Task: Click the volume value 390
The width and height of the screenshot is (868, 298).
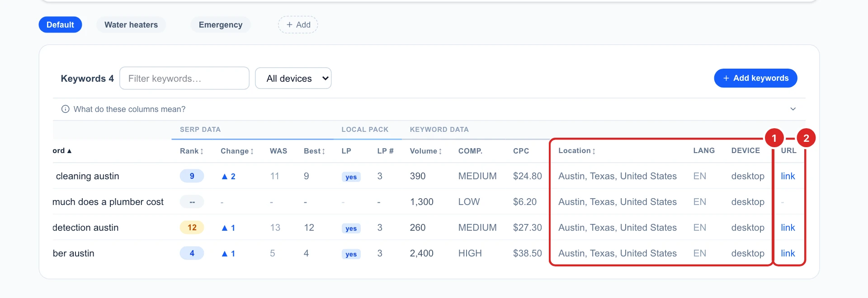Action: click(x=418, y=176)
